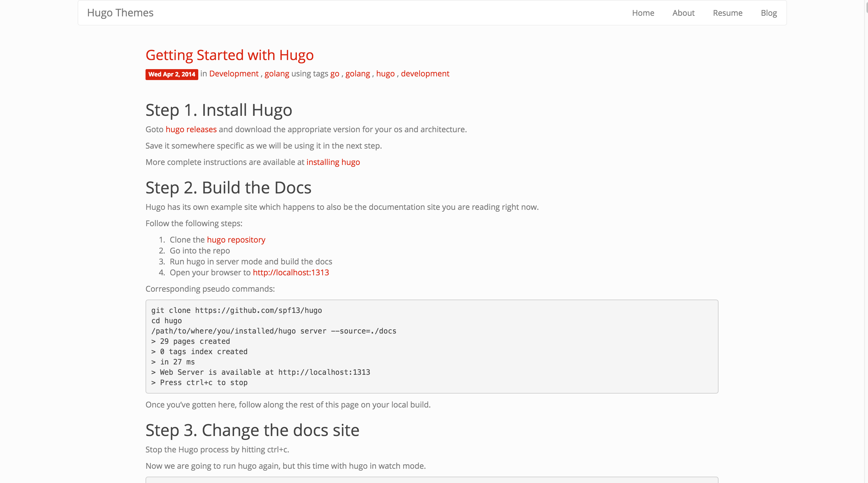This screenshot has height=483, width=868.
Task: Toggle the Getting Started with Hugo title
Action: [x=230, y=55]
